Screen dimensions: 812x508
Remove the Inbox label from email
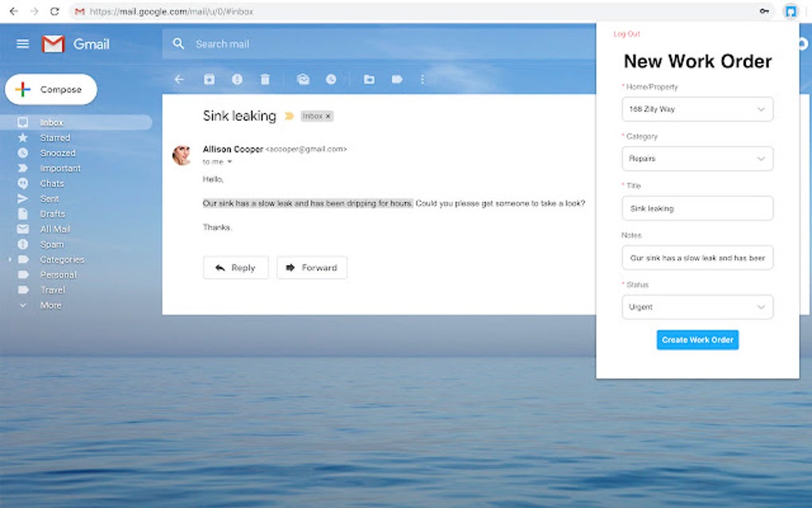coord(328,116)
